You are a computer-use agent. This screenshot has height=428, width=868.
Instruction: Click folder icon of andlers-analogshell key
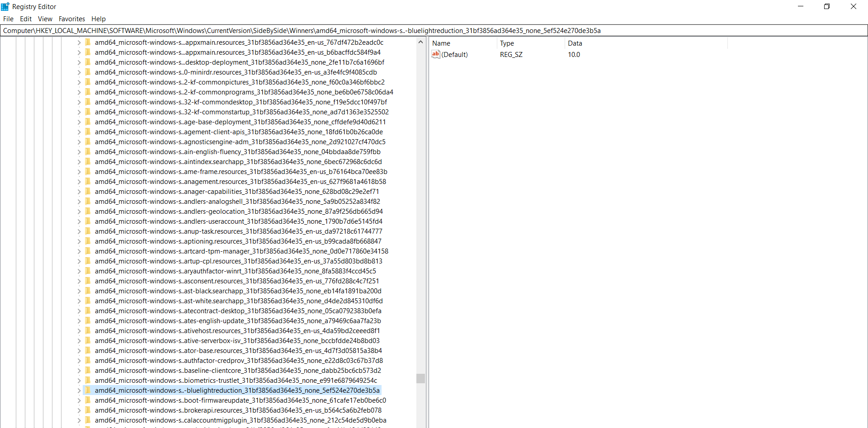tap(88, 202)
